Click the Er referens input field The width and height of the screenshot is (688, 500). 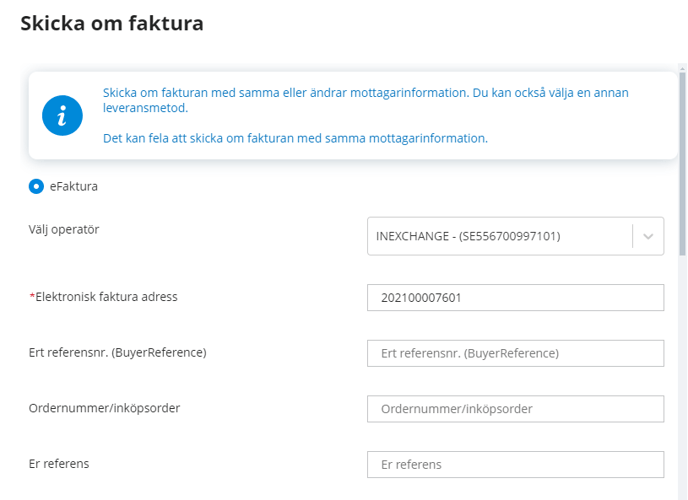pyautogui.click(x=516, y=465)
